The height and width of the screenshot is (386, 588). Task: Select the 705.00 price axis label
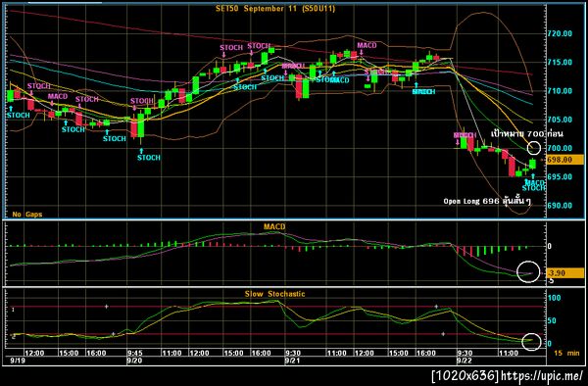tap(560, 120)
